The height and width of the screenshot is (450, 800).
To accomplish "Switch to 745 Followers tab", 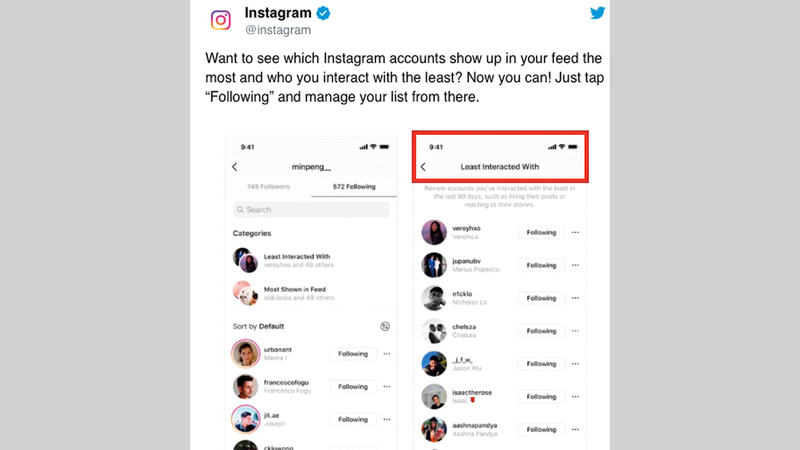I will pyautogui.click(x=268, y=187).
